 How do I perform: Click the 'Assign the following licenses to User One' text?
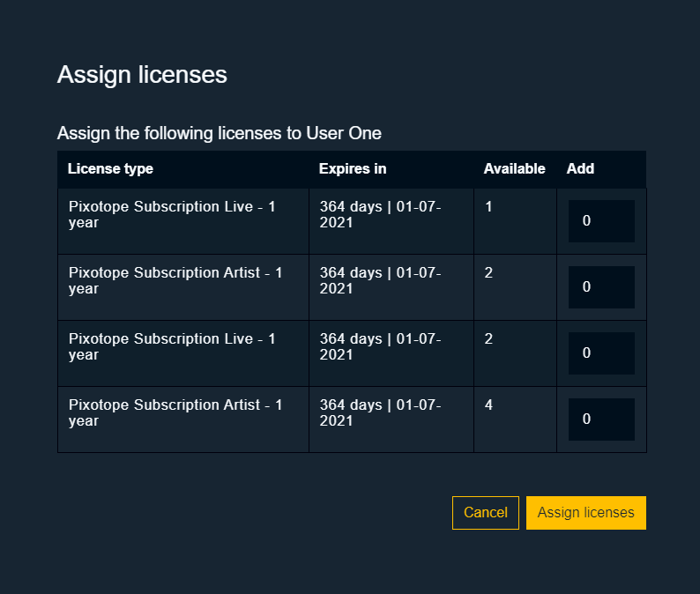pyautogui.click(x=220, y=133)
